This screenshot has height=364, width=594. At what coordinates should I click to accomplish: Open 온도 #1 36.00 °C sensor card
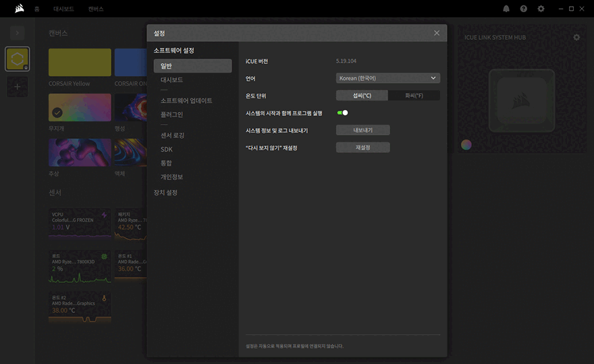click(131, 265)
